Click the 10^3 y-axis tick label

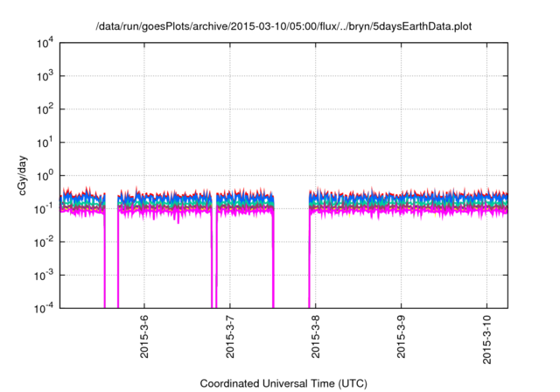tap(45, 76)
